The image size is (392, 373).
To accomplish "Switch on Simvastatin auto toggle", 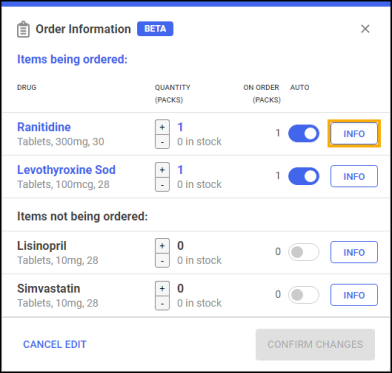I will 304,295.
